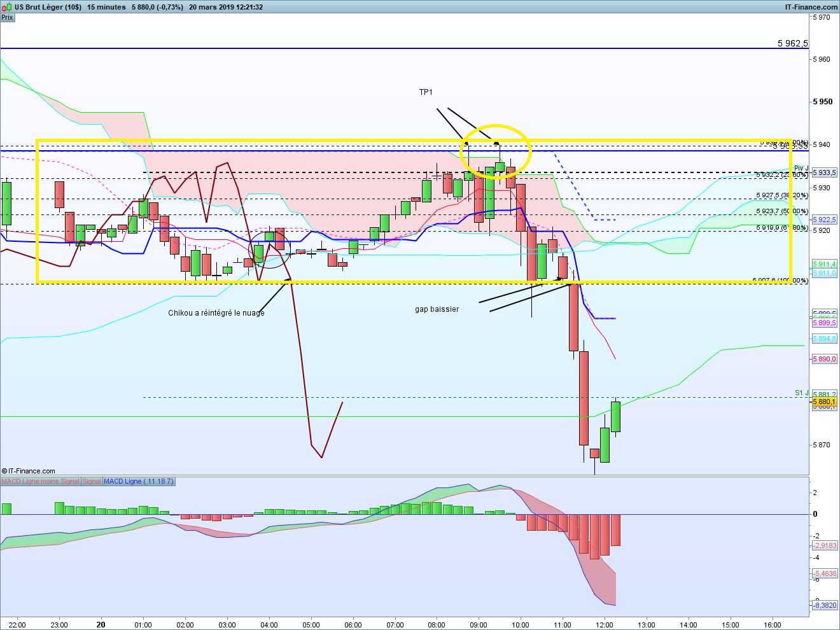The image size is (840, 630).
Task: Click the cyan 5 894,8 price tag
Action: (825, 339)
